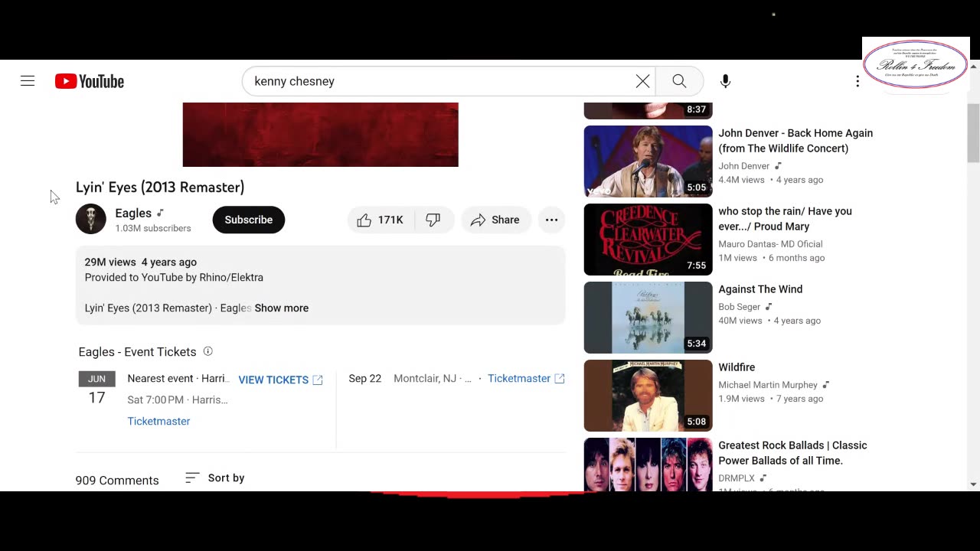The width and height of the screenshot is (980, 551).
Task: Open the top-bar three-dot settings menu
Action: (857, 81)
